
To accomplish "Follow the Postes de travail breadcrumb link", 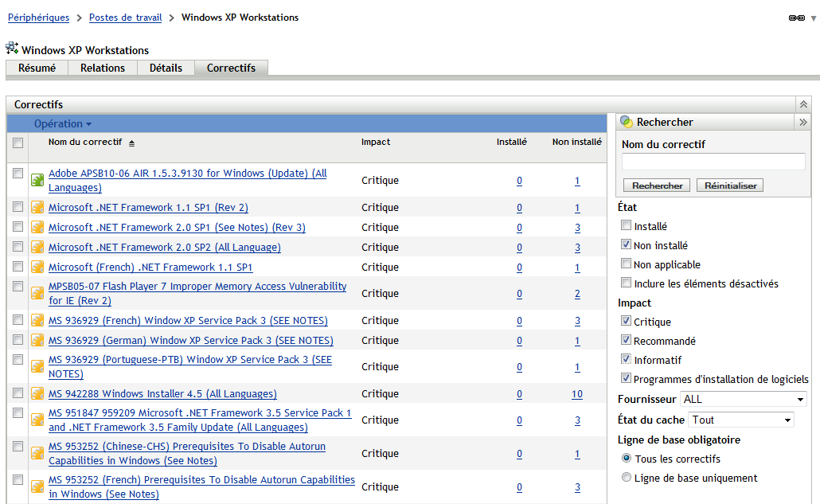I will (125, 17).
